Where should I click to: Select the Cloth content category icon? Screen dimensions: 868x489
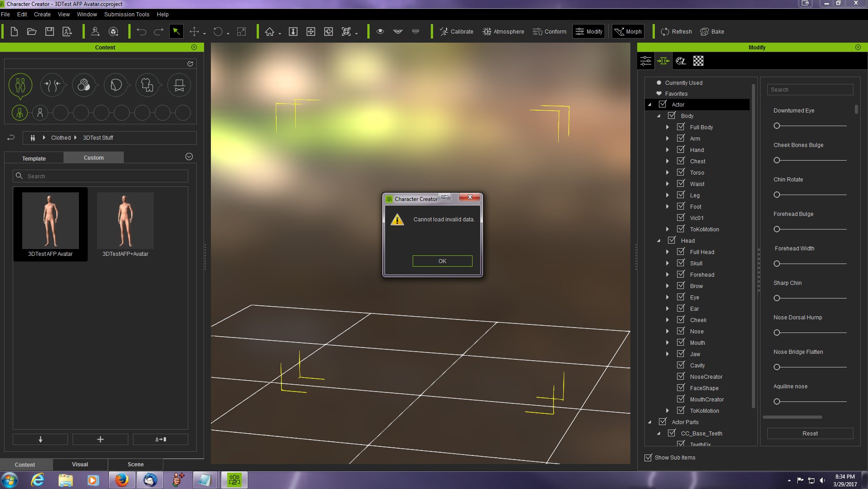(x=147, y=85)
